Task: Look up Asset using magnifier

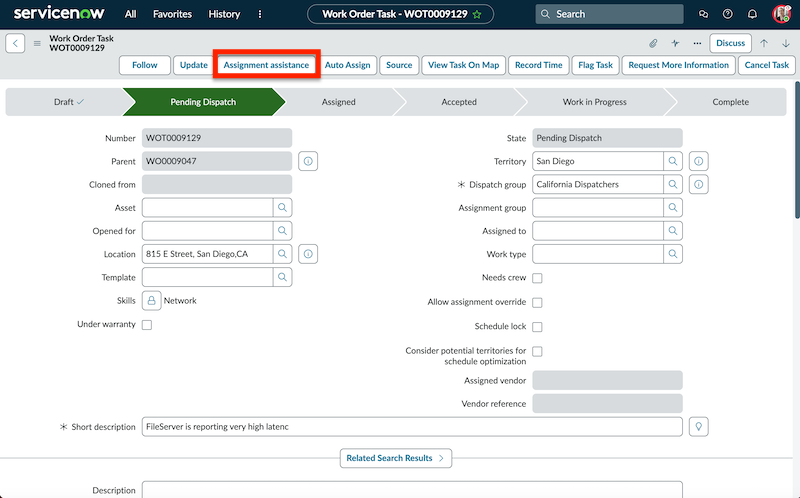Action: tap(283, 208)
